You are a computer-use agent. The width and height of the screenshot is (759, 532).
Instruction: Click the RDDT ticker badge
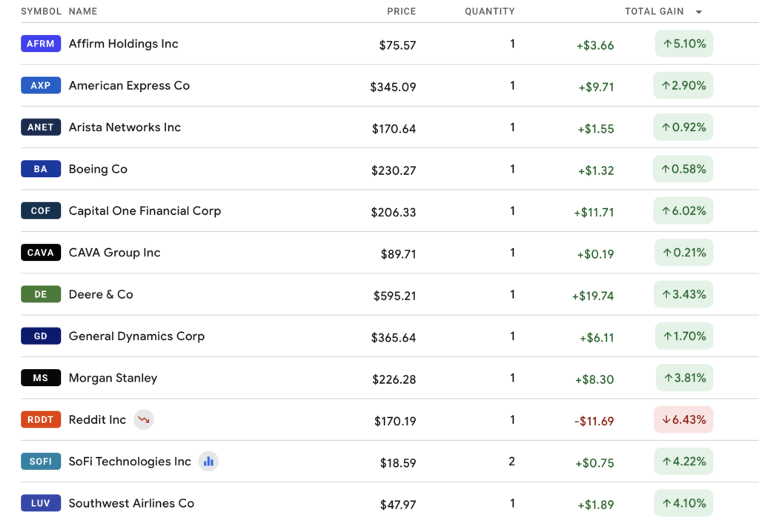click(x=41, y=419)
